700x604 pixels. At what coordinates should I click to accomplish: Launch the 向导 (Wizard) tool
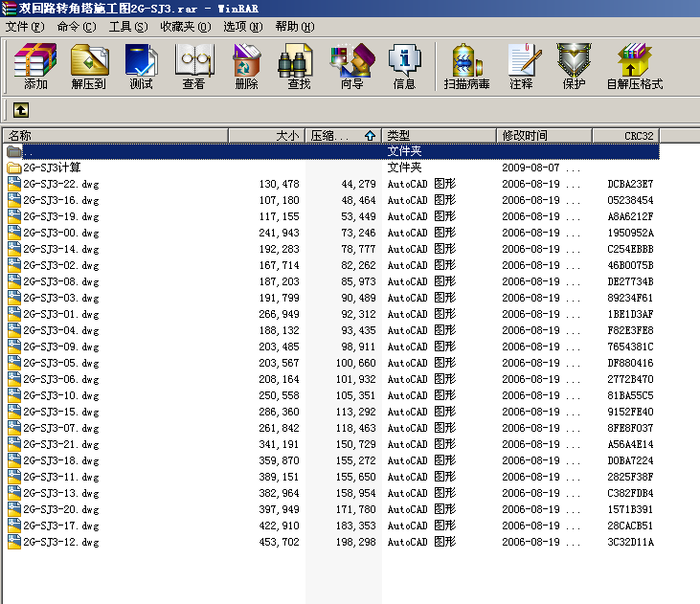pyautogui.click(x=351, y=66)
